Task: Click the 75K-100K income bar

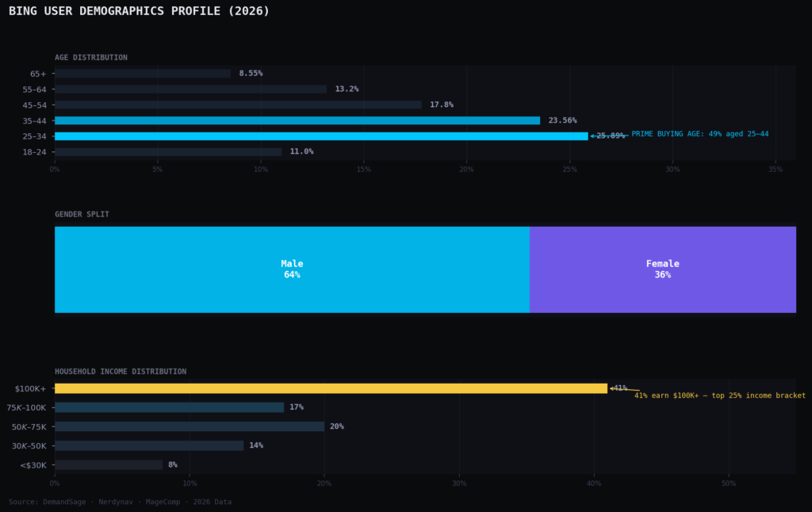Action: coord(170,407)
